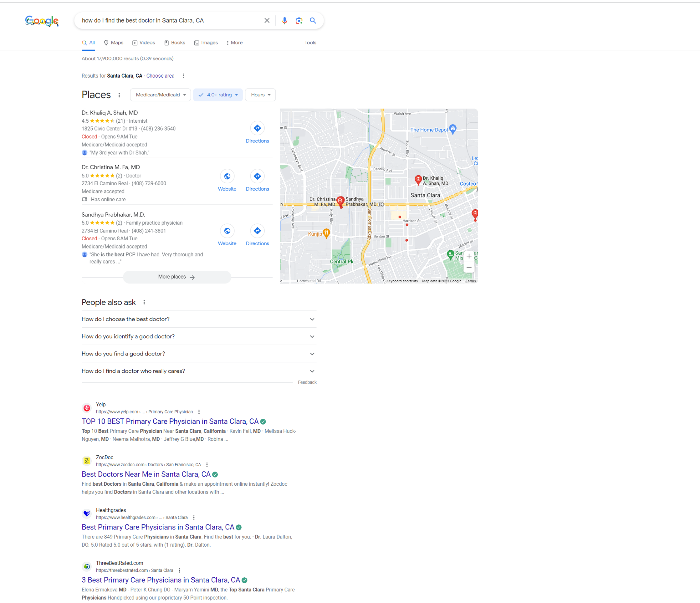Open Dr. Christina M. Fa, MD listing
This screenshot has width=700, height=603.
[x=111, y=167]
